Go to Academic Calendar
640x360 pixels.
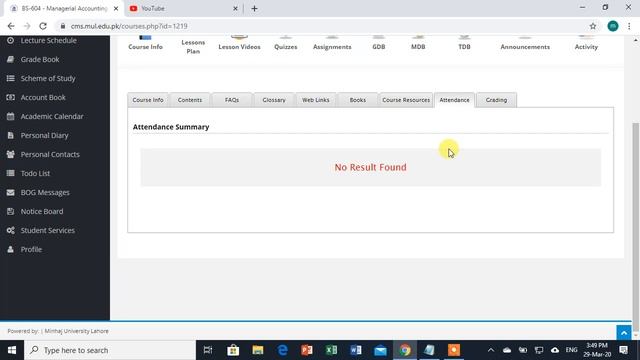click(x=52, y=116)
